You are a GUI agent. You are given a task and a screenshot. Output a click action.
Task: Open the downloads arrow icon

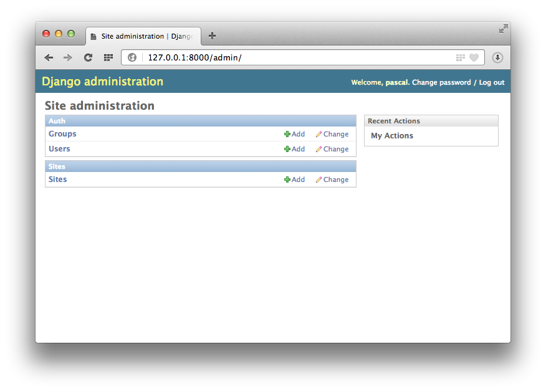click(497, 57)
